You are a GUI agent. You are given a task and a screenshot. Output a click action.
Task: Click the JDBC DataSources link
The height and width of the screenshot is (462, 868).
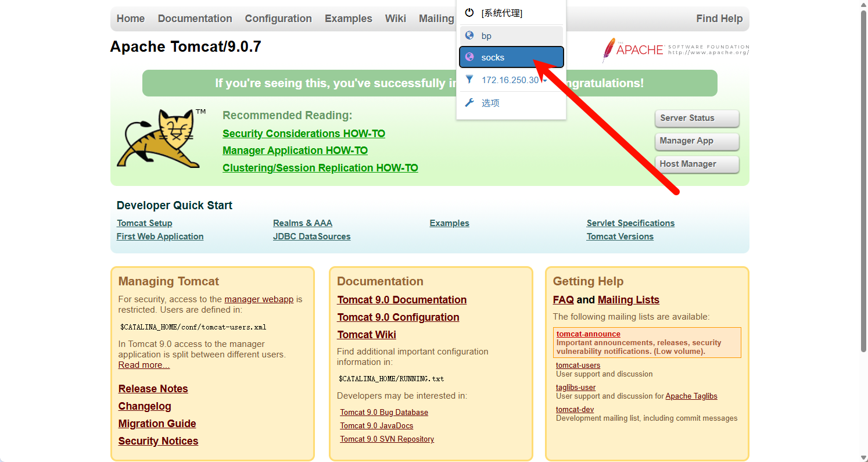[x=312, y=237]
